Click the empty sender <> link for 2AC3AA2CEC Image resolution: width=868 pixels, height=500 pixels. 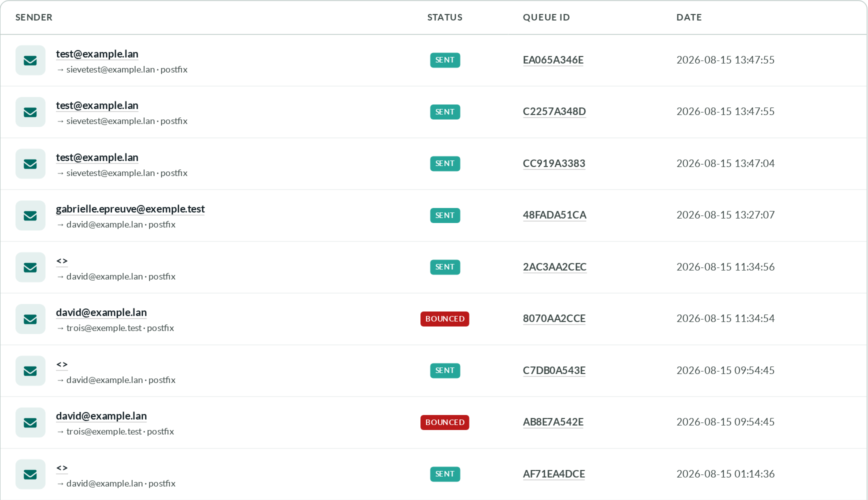point(62,261)
